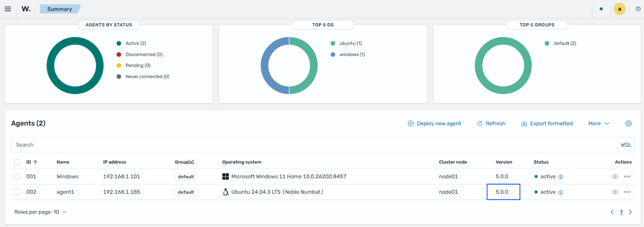Screen dimensions: 644x227
Task: Expand Rows per page dropdown
Action: [40, 212]
